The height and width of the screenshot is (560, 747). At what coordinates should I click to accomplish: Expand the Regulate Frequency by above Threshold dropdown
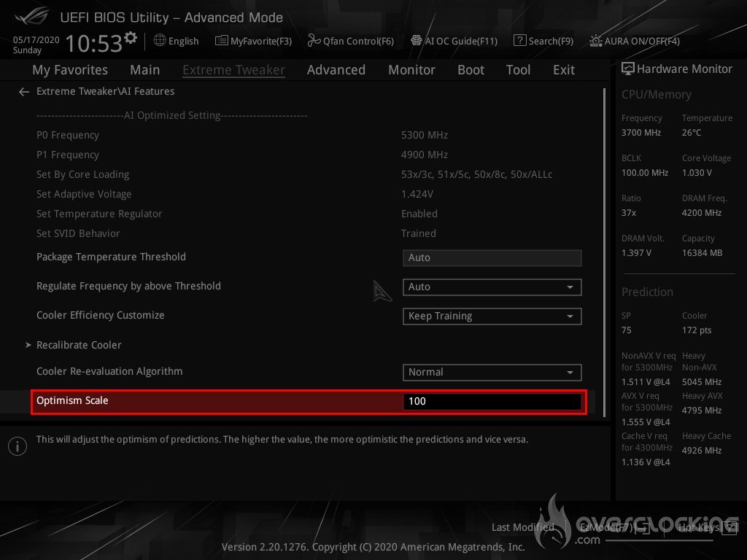coord(492,287)
